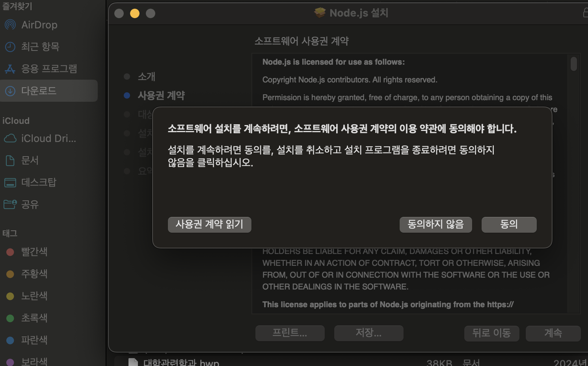This screenshot has height=366, width=588.
Task: Select the blue tag dot 파란색
Action: pyautogui.click(x=10, y=340)
